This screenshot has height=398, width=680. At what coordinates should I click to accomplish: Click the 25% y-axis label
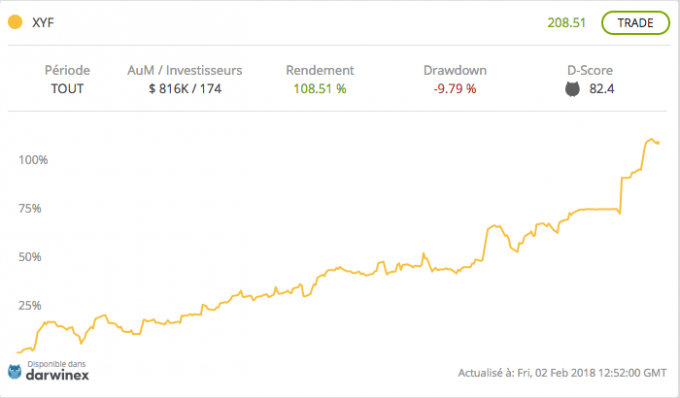click(x=30, y=306)
